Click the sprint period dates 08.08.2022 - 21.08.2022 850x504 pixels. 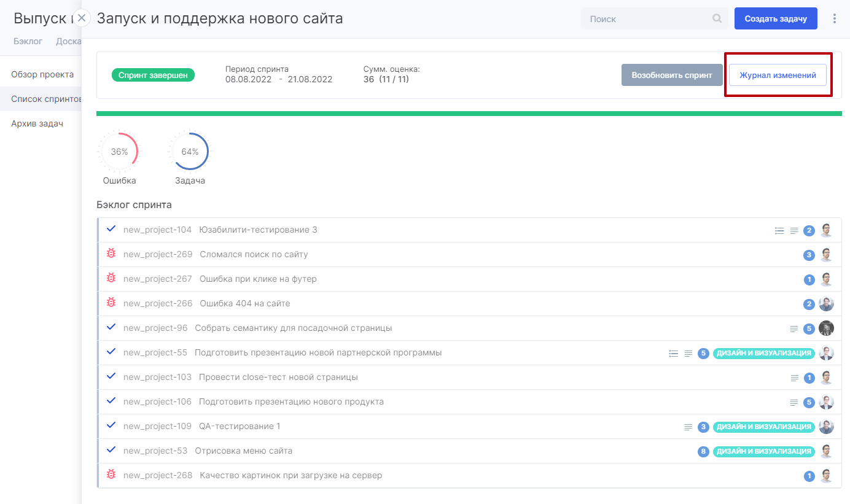pyautogui.click(x=279, y=79)
